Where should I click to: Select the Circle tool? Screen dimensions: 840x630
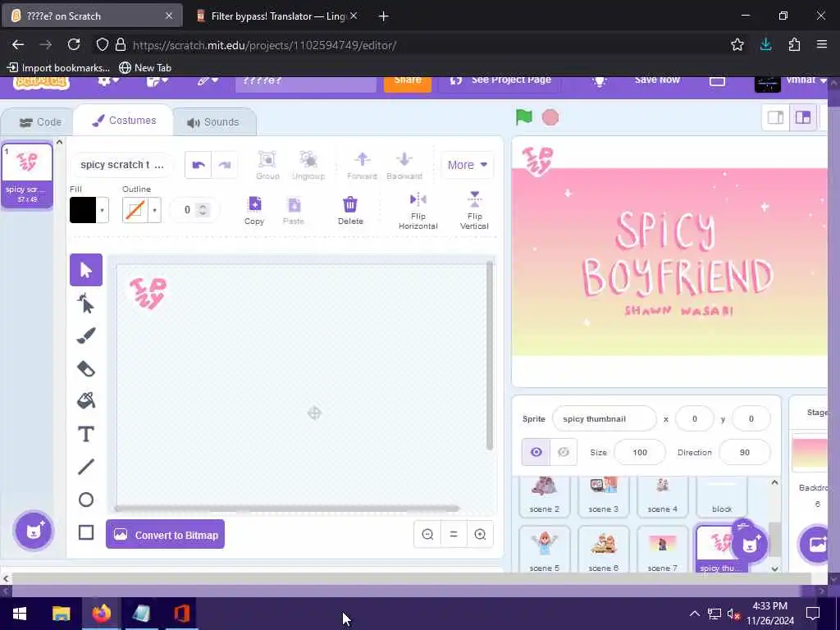coord(85,500)
